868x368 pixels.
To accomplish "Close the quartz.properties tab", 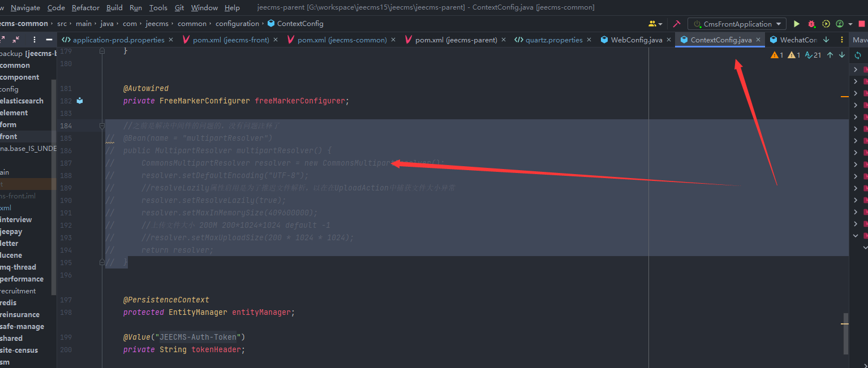I will [589, 40].
